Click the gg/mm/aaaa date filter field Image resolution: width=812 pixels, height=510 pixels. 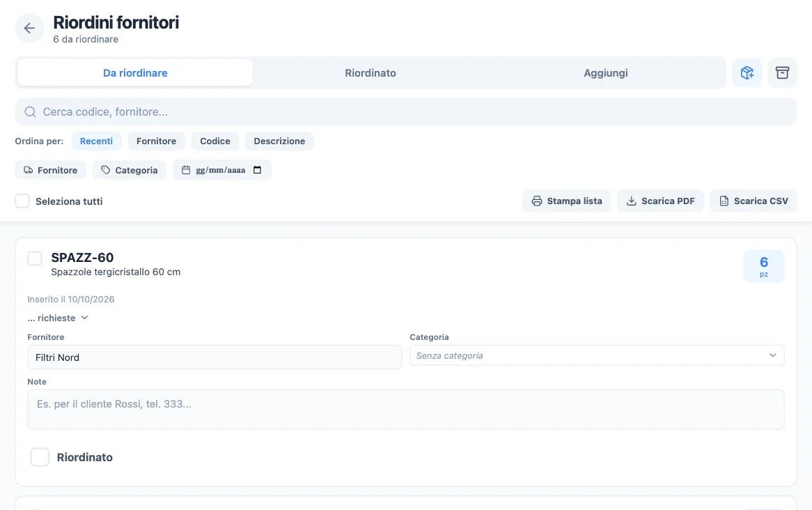click(221, 170)
